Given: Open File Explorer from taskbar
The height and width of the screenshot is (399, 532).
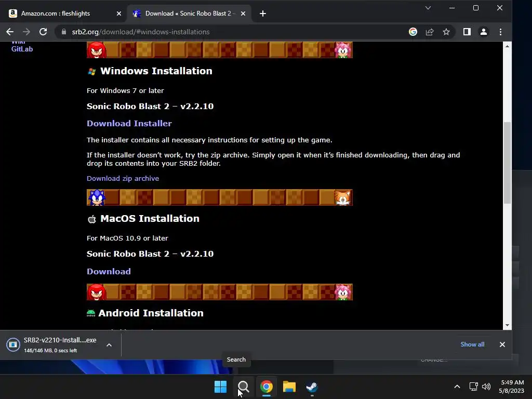Looking at the screenshot, I should [289, 387].
